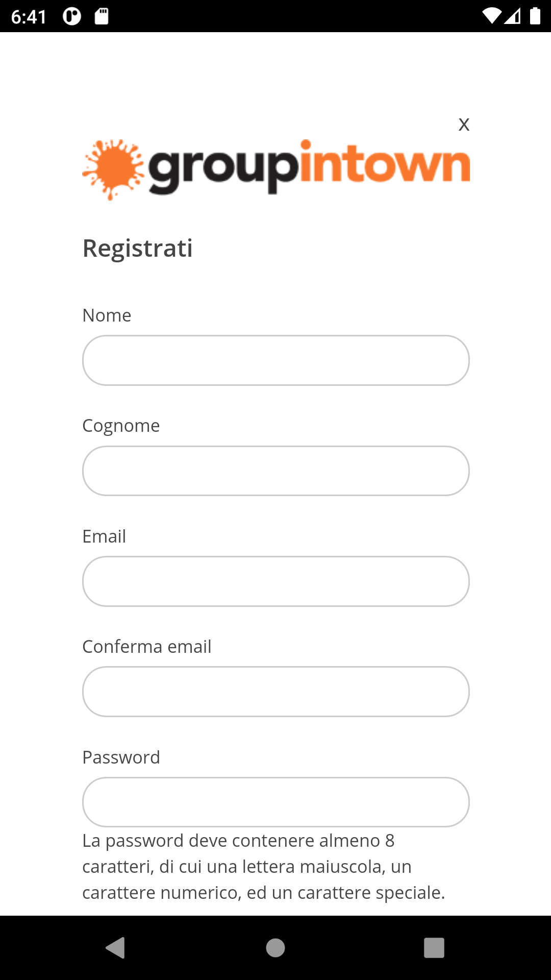Screen dimensions: 551x980
Task: Tap the Conferma email label
Action: coord(147,647)
